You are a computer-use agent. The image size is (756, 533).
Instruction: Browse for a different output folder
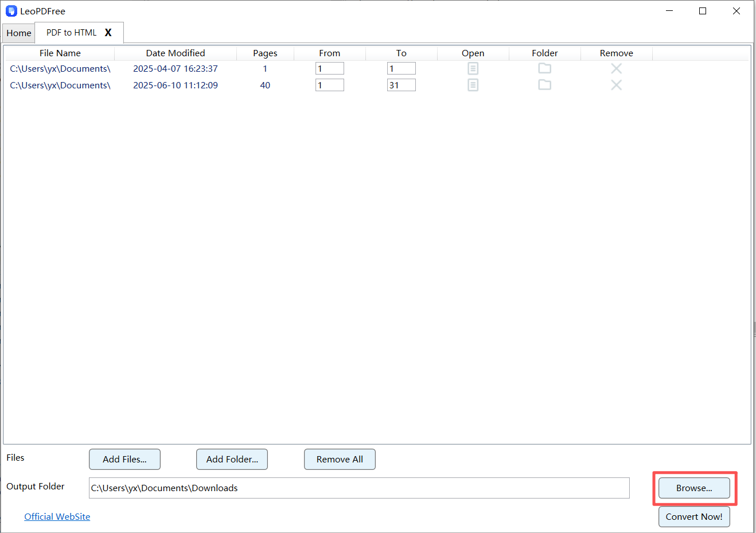coord(694,488)
